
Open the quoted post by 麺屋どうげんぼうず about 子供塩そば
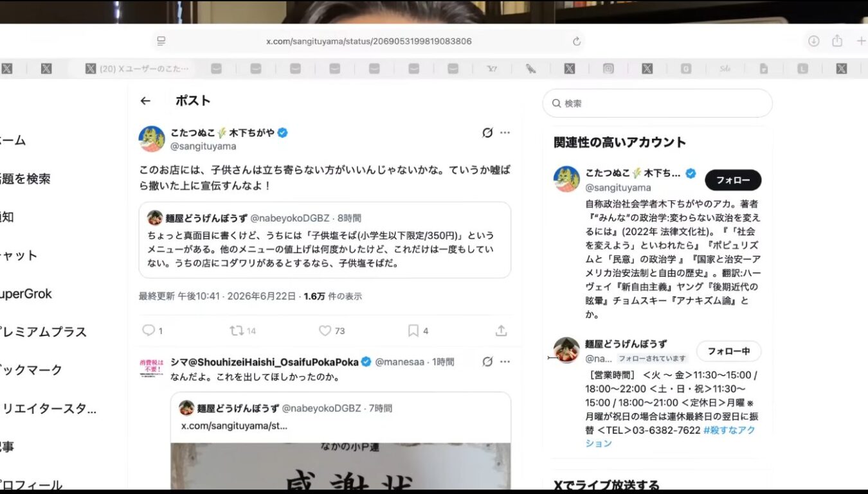click(325, 240)
